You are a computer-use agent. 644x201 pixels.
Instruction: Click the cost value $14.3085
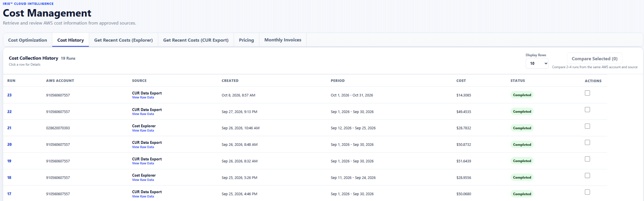pyautogui.click(x=464, y=95)
